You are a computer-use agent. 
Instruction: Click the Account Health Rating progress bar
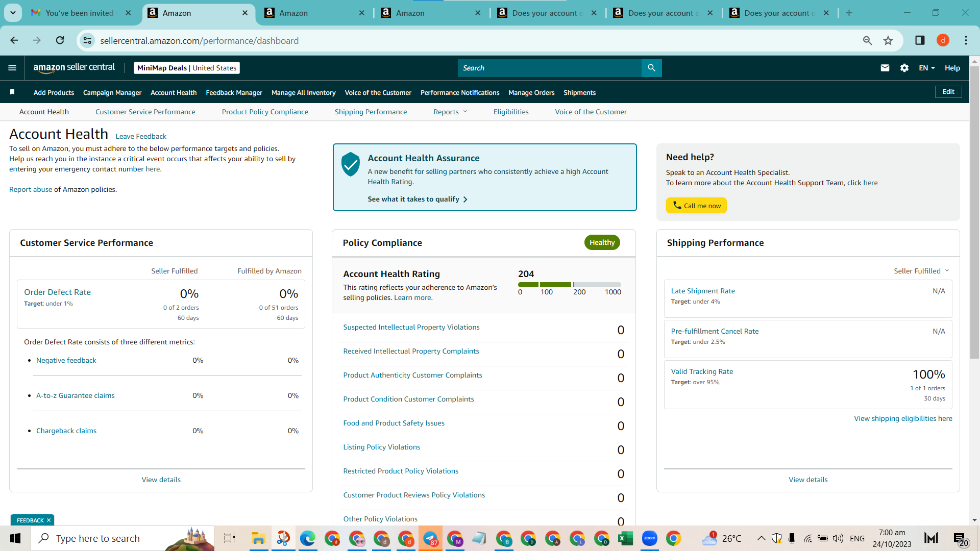pos(569,285)
